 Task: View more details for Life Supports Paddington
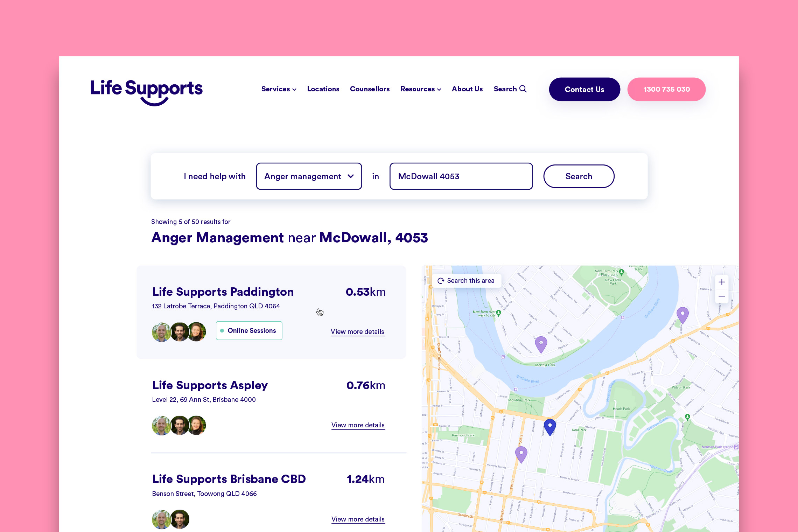(357, 331)
